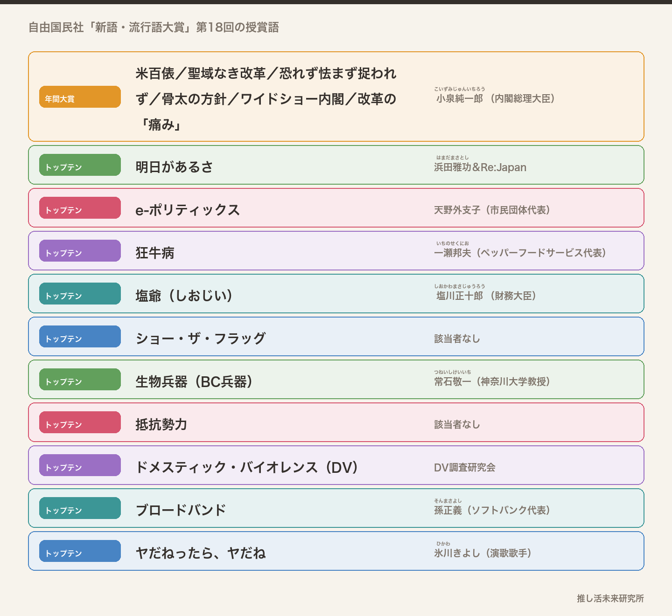Click the 'トップテン' badge in the ドメスティック・バイオレンス row
Image resolution: width=672 pixels, height=616 pixels.
80,465
